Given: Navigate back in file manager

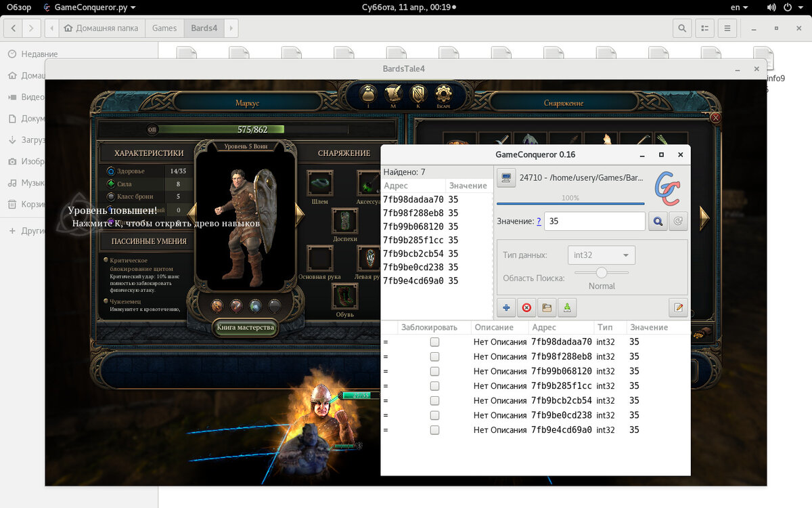Looking at the screenshot, I should pyautogui.click(x=13, y=28).
